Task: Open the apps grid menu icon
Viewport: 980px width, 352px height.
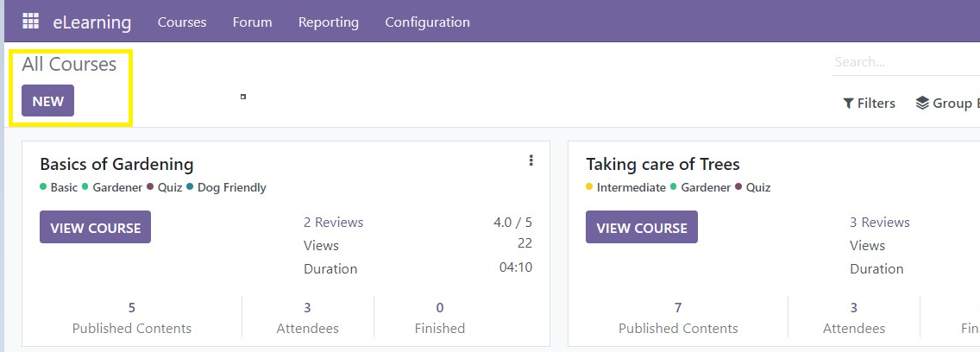Action: [x=31, y=22]
